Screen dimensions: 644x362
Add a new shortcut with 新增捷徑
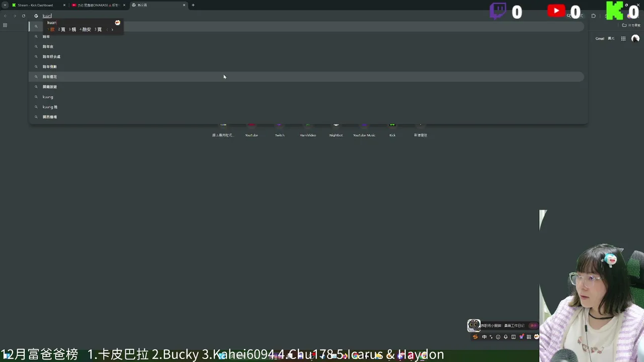421,129
